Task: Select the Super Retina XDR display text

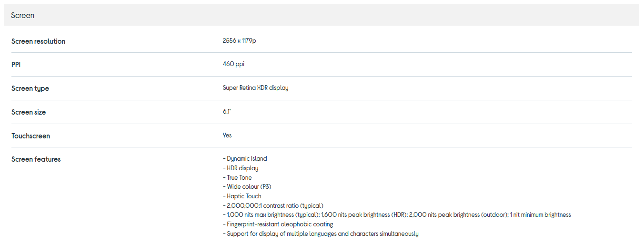Action: click(x=255, y=88)
